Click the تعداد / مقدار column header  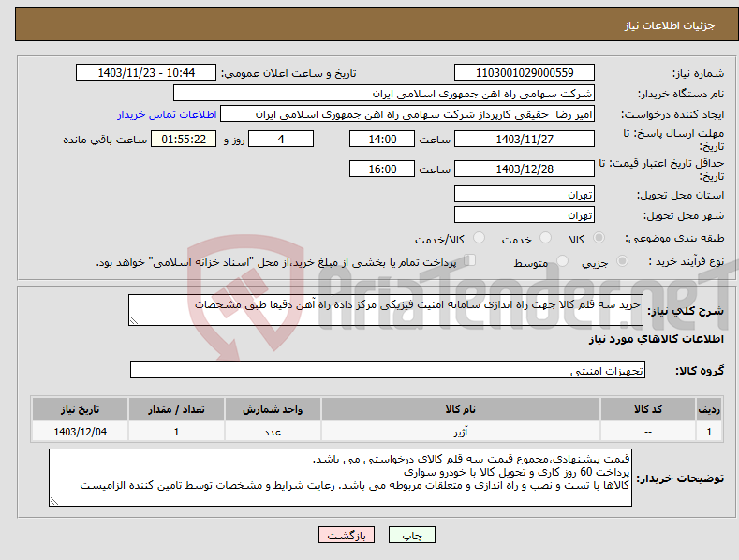pos(176,409)
